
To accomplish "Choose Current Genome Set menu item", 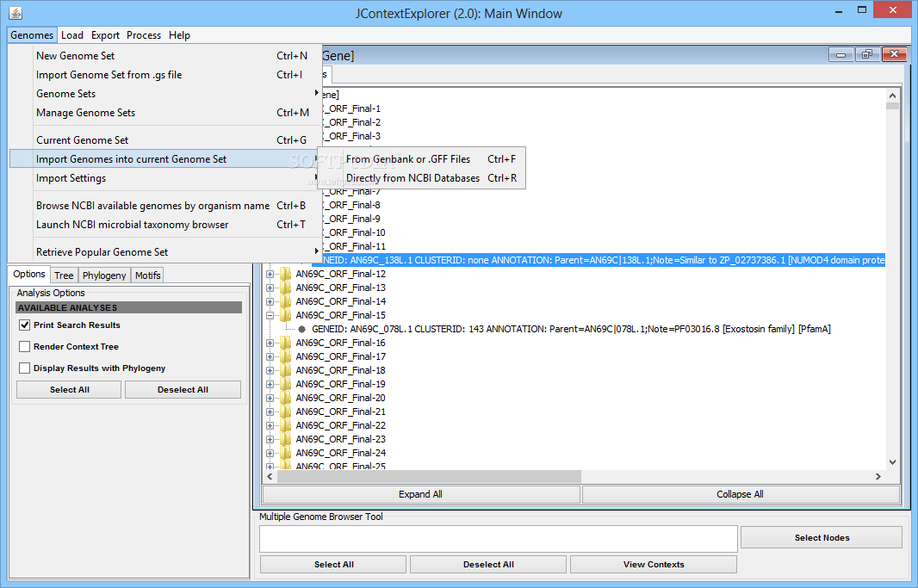I will click(165, 139).
